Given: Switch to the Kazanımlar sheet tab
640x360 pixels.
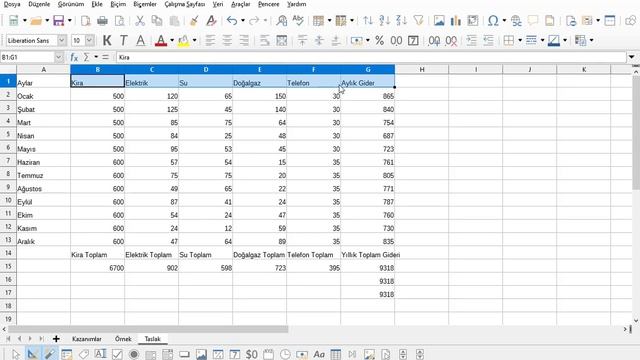Looking at the screenshot, I should (x=87, y=339).
